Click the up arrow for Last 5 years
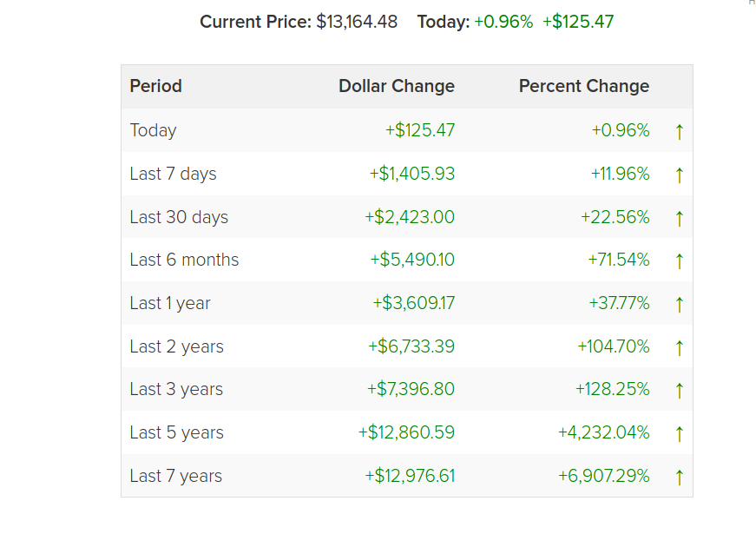This screenshot has height=534, width=756. (x=679, y=433)
